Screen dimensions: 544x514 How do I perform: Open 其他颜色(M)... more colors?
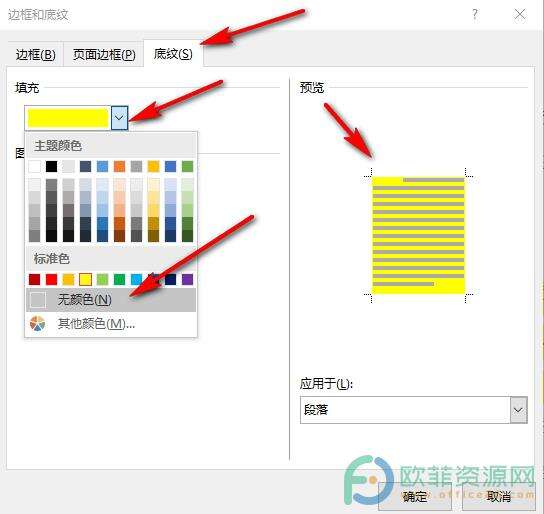111,324
